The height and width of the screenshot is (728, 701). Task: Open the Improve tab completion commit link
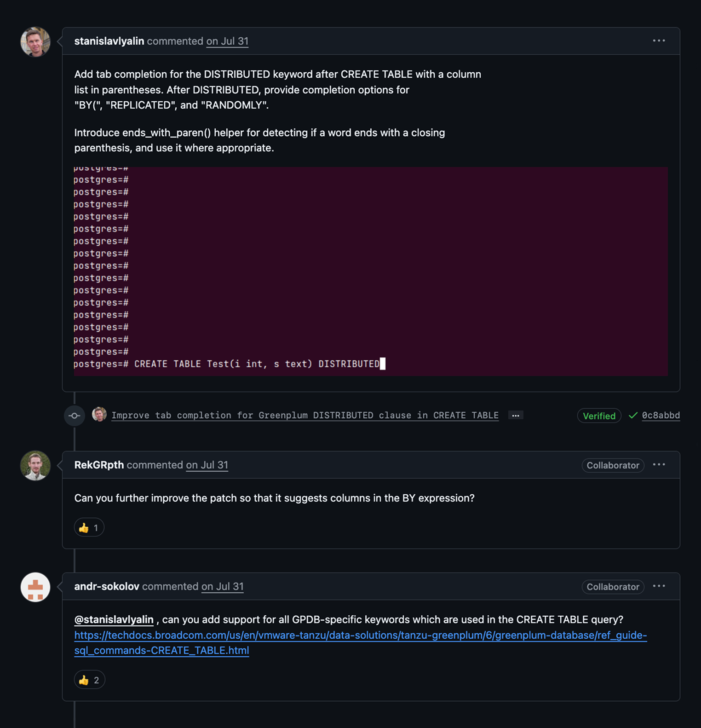(x=305, y=416)
